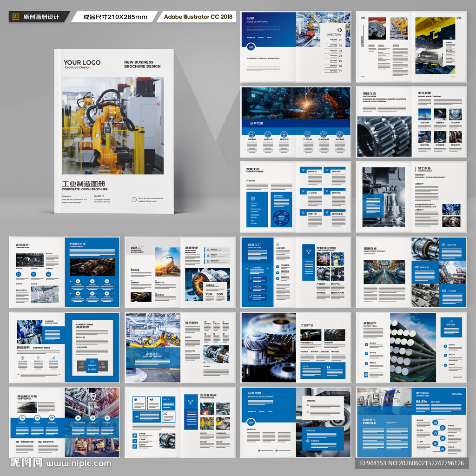476x476 pixels.
Task: Click the ID:948153 number text
Action: (373, 463)
